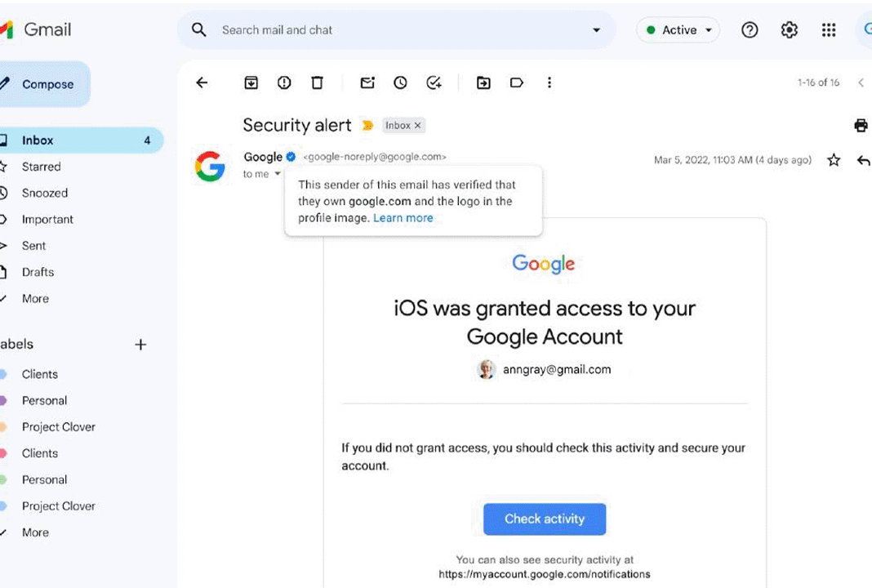This screenshot has width=872, height=588.
Task: Click the Check activity button
Action: click(545, 519)
